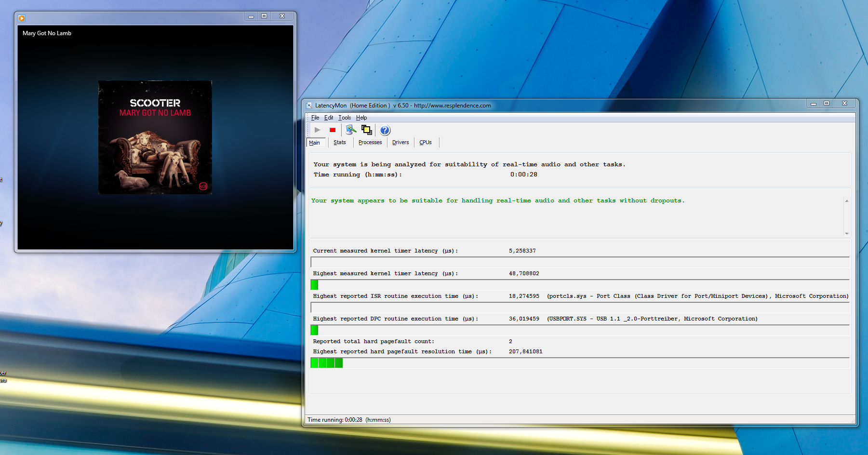Open the Edit menu
The height and width of the screenshot is (455, 868).
329,118
